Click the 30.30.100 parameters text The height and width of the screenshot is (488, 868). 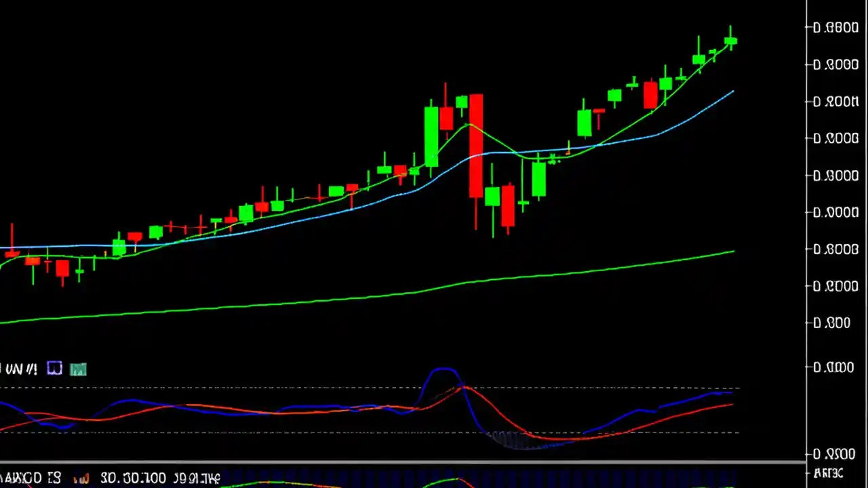pos(134,479)
